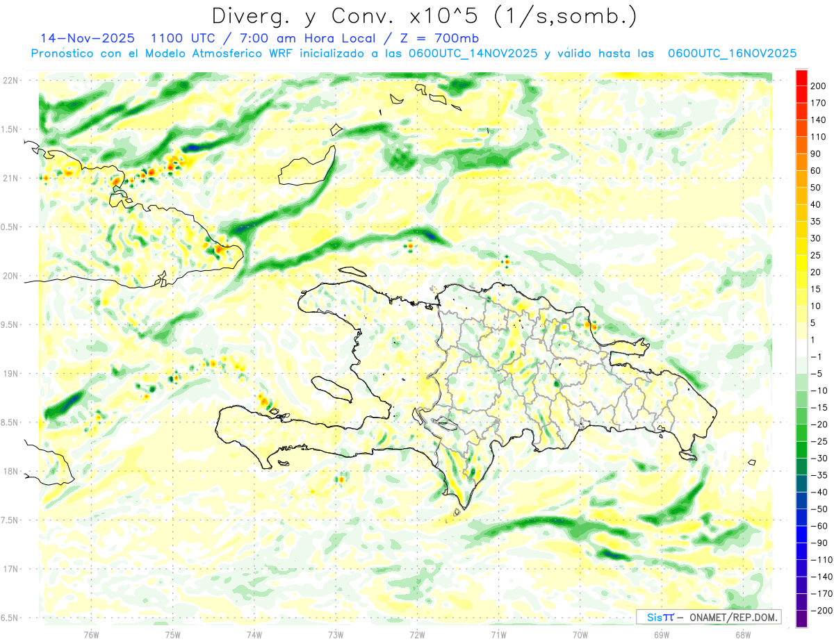The image size is (834, 644).
Task: Click the longitude label '72W'
Action: pyautogui.click(x=417, y=635)
